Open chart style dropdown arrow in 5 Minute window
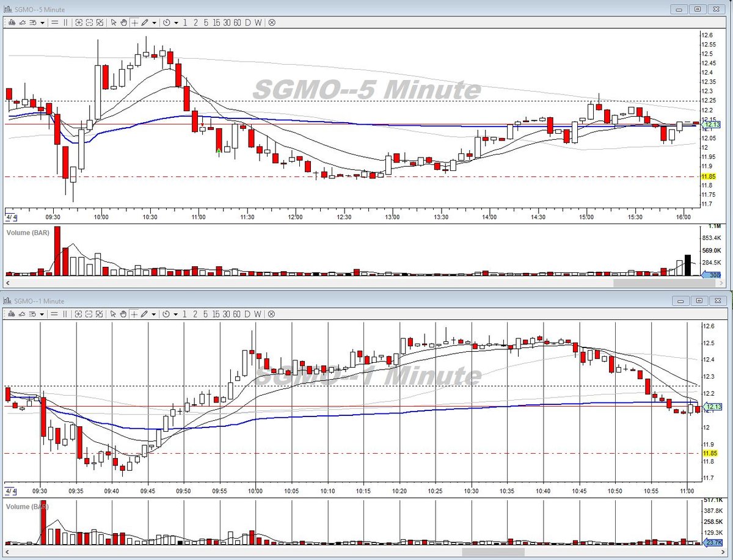The height and width of the screenshot is (560, 733). pyautogui.click(x=42, y=23)
